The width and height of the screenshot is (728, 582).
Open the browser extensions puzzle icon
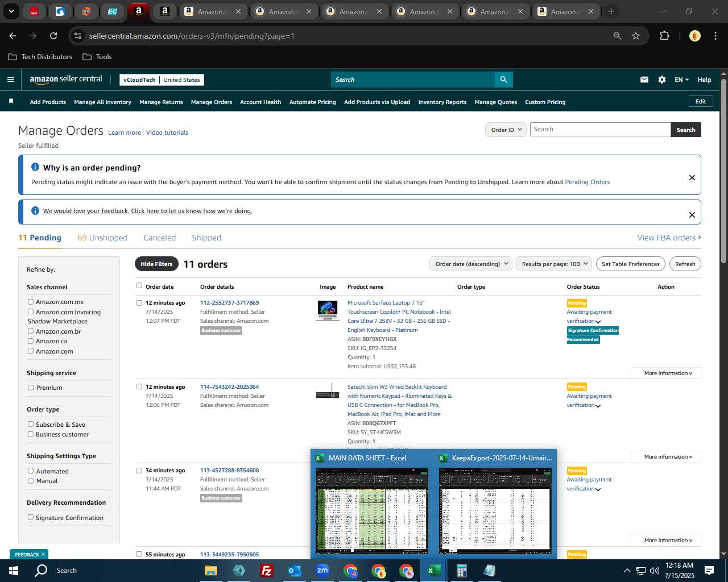click(664, 36)
